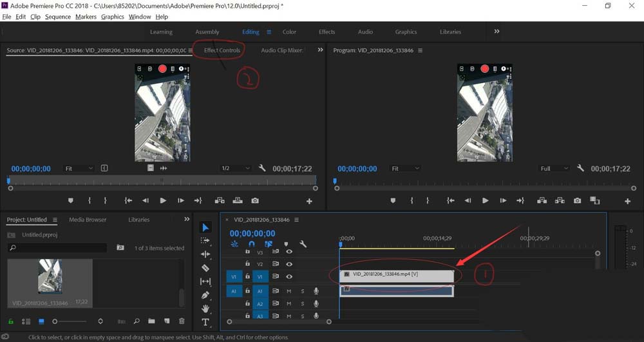Select the VID_20181206_133846.mp4 video clip in timeline
This screenshot has width=644, height=342.
(396, 274)
